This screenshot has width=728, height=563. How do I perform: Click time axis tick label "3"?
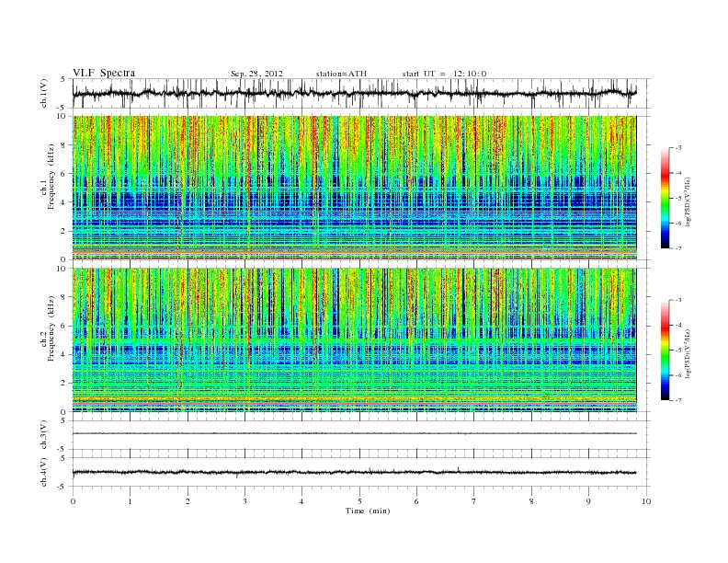pyautogui.click(x=245, y=501)
